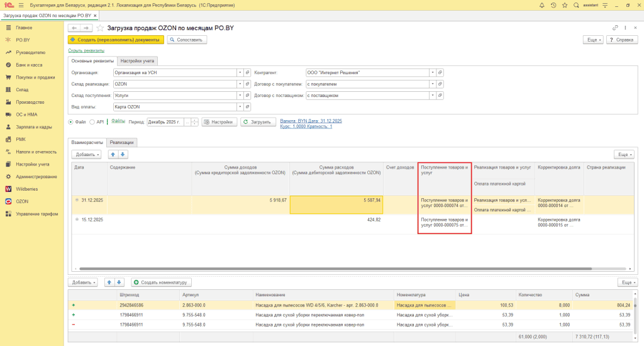This screenshot has width=644, height=346.
Task: Open Склад section
Action: click(22, 89)
